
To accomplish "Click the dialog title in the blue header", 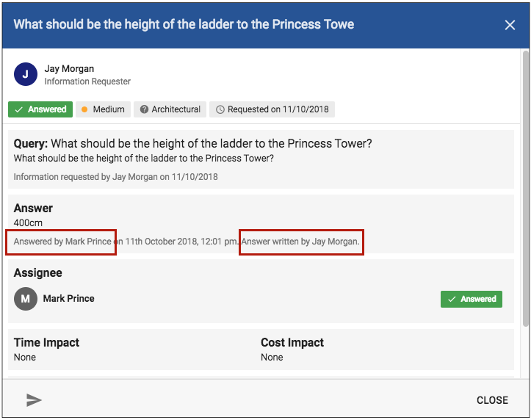I will point(184,24).
